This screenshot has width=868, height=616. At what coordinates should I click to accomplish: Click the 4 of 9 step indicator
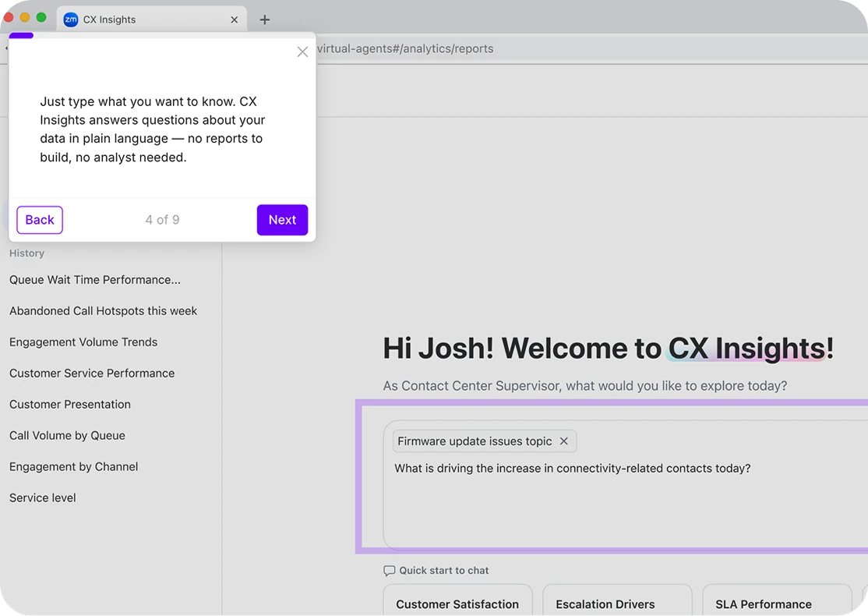[x=162, y=220]
